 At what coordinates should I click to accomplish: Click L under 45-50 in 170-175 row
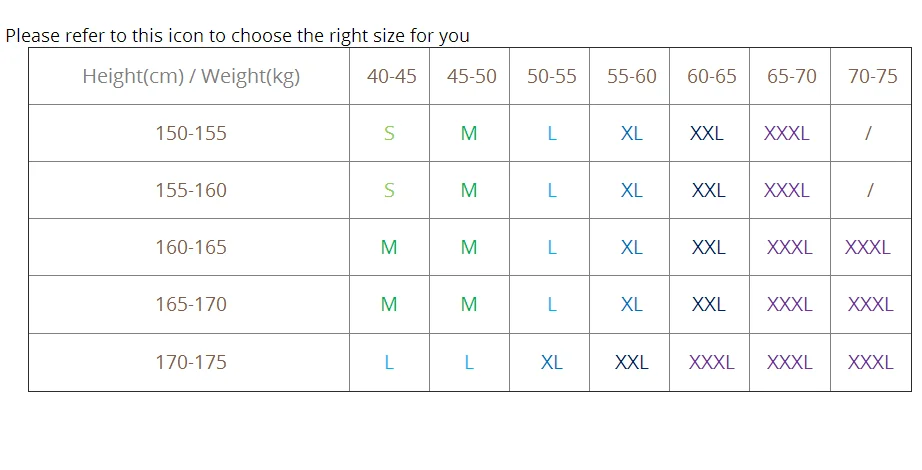pos(469,362)
